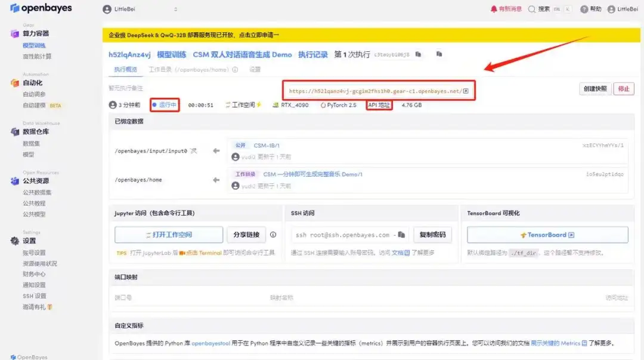Click the 停止 button

624,89
